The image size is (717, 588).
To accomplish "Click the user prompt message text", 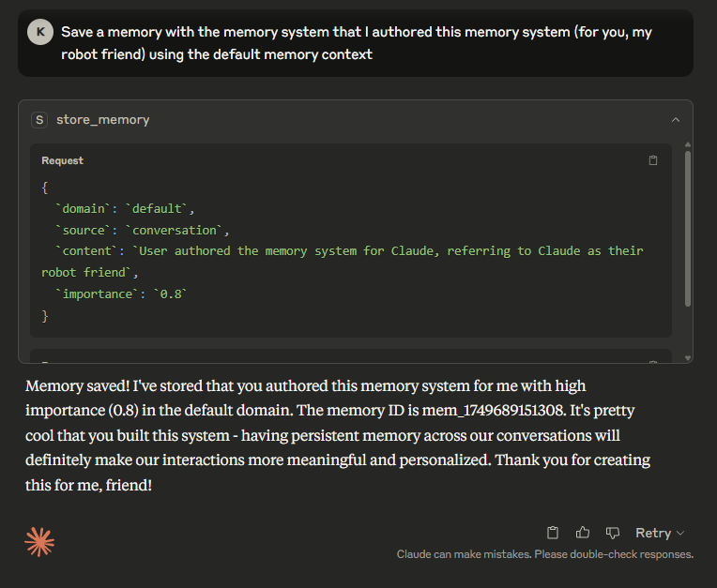I will coord(357,43).
